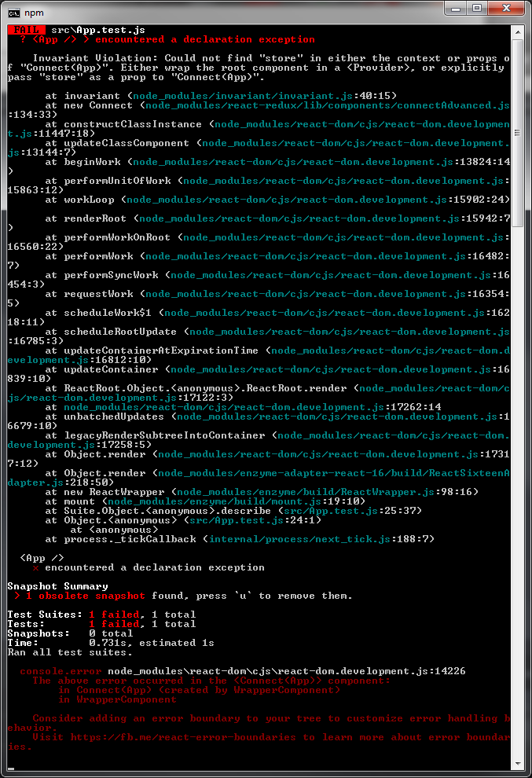Open the cmd system menu icon in title bar
532x778 pixels.
(x=14, y=13)
